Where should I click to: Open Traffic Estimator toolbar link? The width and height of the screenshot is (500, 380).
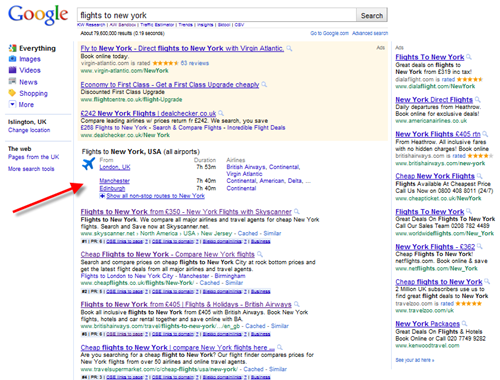[x=157, y=25]
